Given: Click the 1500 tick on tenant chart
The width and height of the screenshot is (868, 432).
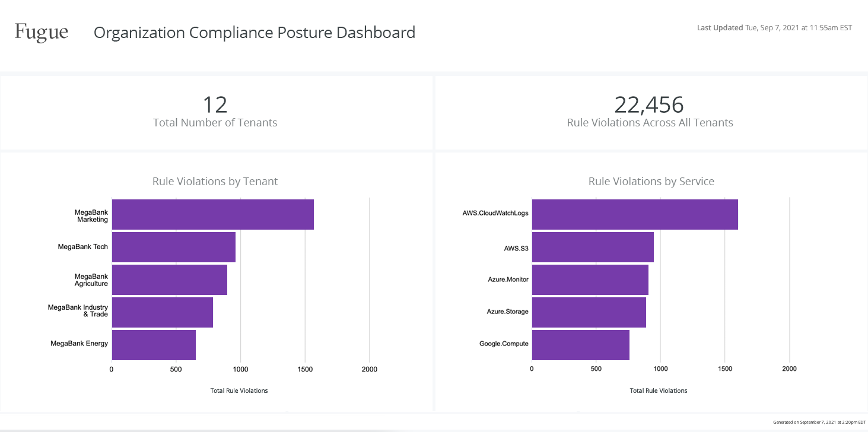Looking at the screenshot, I should [x=305, y=369].
